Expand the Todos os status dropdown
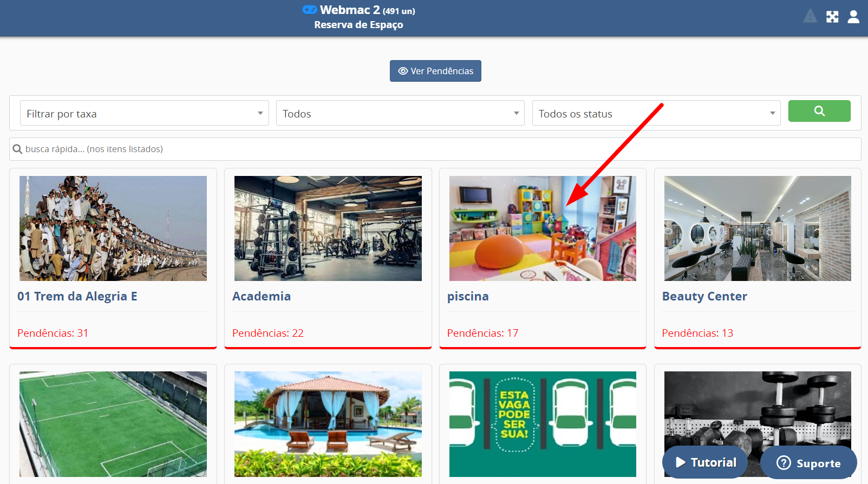This screenshot has width=868, height=484. pos(656,114)
